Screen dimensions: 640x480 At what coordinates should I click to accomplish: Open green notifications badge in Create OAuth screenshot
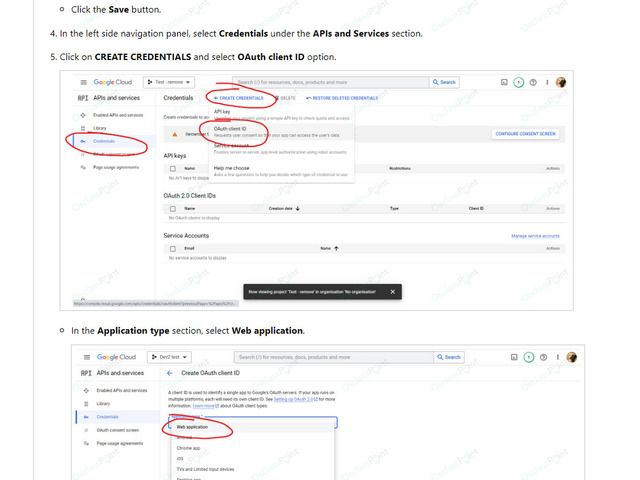(x=529, y=358)
